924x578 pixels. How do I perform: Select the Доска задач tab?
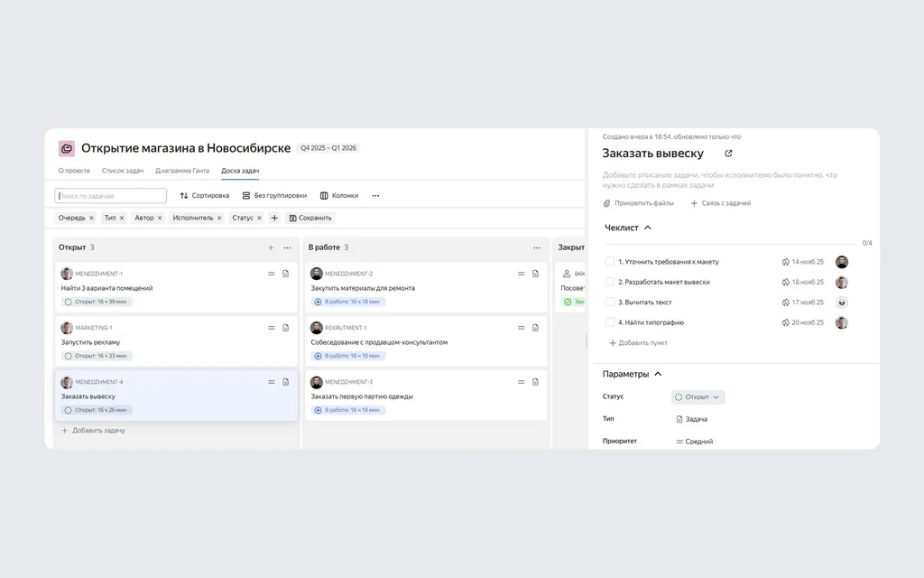point(240,171)
